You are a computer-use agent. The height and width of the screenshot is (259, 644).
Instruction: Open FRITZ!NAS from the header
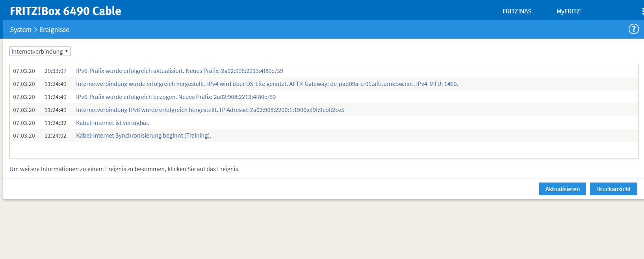point(517,11)
